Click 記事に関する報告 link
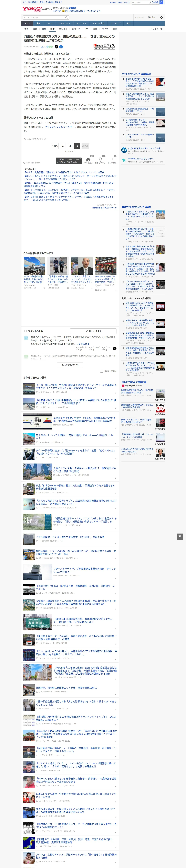Image resolution: width=186 pixels, height=868 pixels. pyautogui.click(x=32, y=163)
